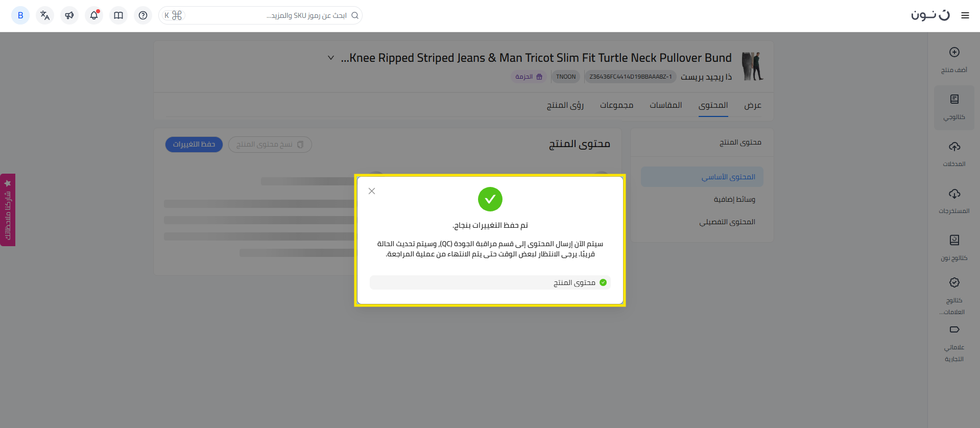
Task: Select Additional Media (وسائط إضافية) section
Action: click(702, 199)
